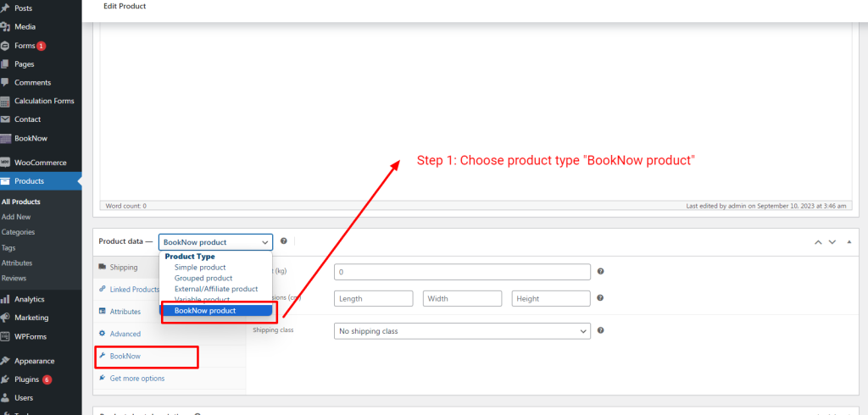The width and height of the screenshot is (868, 415).
Task: Click help icon beside weight field
Action: coord(601,272)
